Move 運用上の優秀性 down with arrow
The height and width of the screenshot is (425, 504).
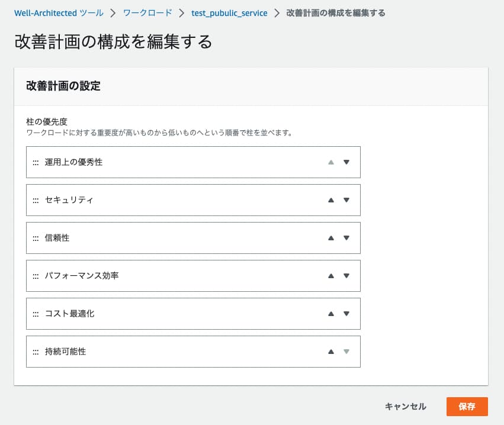346,162
